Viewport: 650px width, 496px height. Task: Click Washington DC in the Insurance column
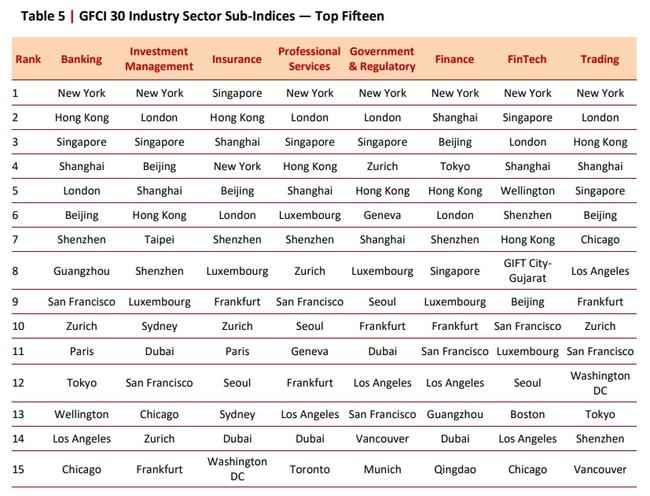(x=237, y=469)
